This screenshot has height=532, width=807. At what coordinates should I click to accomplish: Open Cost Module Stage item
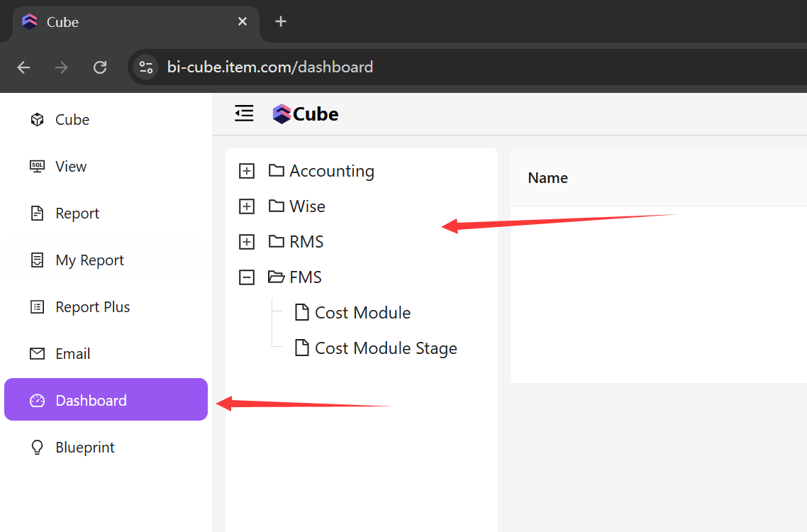pyautogui.click(x=385, y=348)
